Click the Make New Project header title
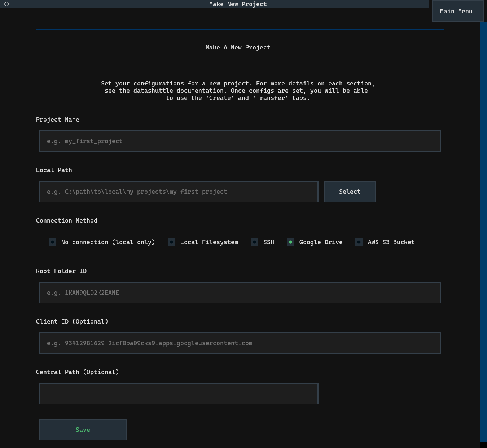Viewport: 487px width, 448px height. pos(238,4)
